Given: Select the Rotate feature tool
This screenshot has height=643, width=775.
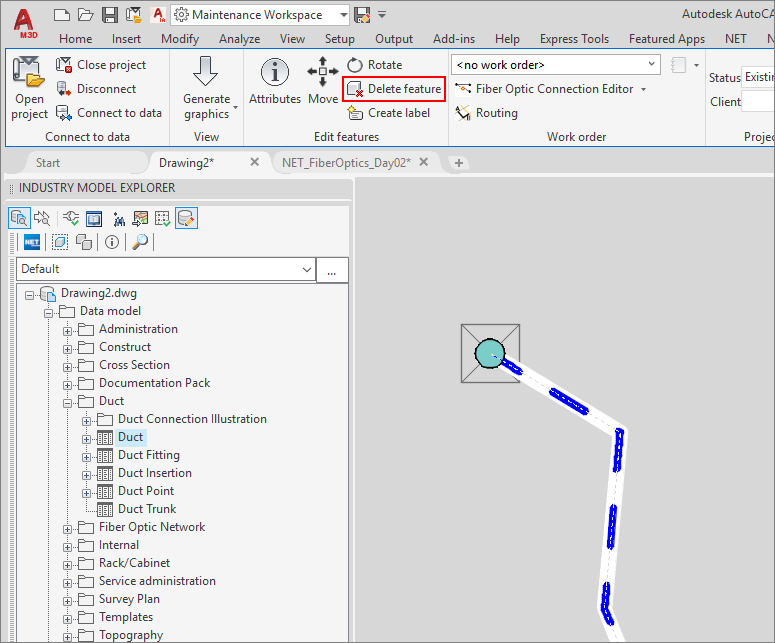Looking at the screenshot, I should [375, 65].
